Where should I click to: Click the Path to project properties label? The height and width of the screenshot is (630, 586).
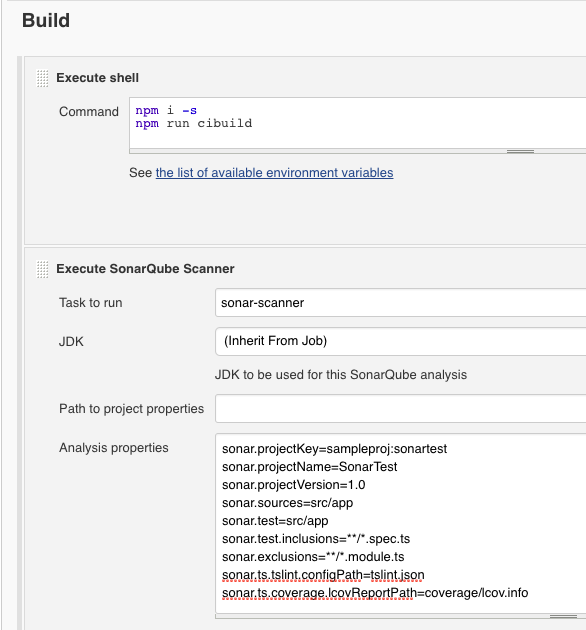click(131, 409)
